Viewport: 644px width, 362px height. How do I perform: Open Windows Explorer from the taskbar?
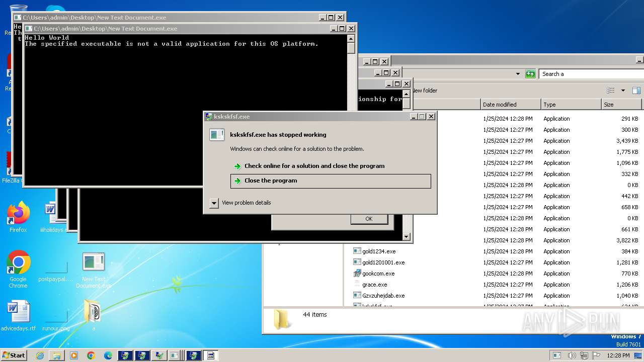pos(57,355)
